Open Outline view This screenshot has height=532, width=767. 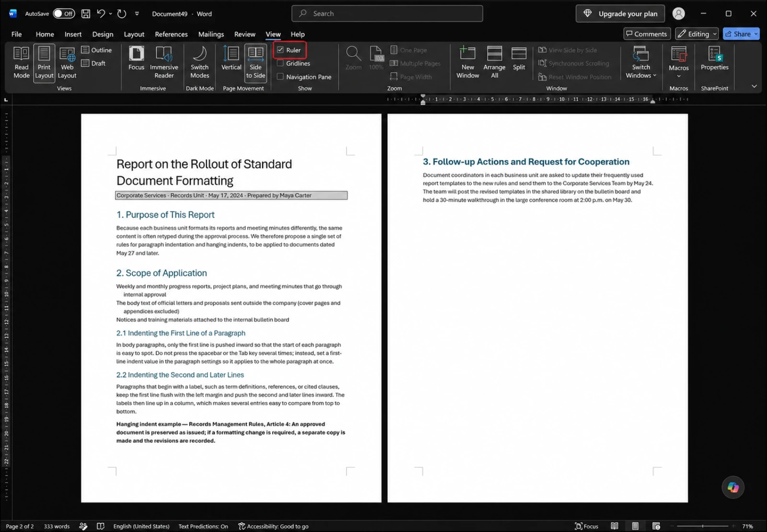click(x=96, y=50)
